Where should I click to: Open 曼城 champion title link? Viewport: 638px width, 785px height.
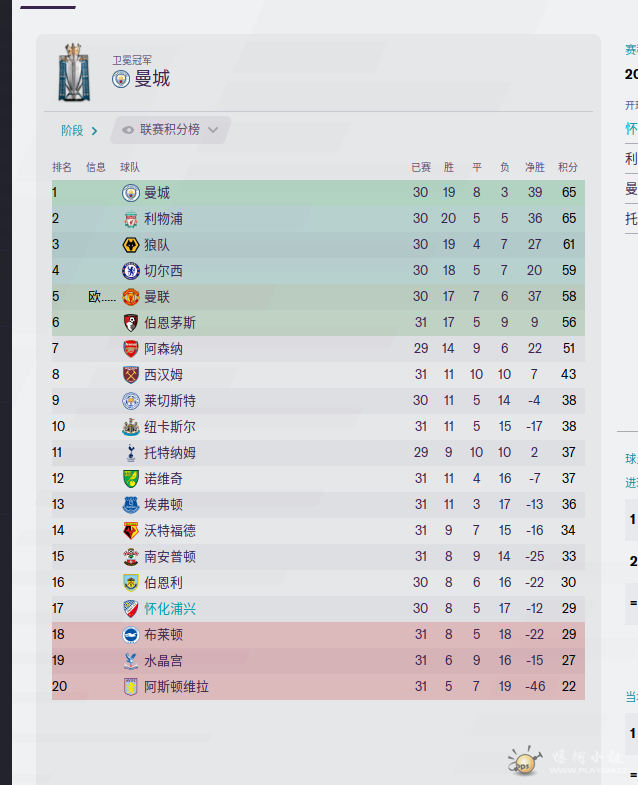tap(152, 79)
